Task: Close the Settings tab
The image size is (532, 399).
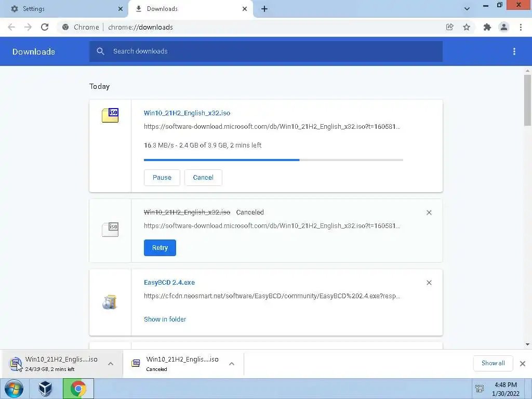Action: [x=121, y=9]
